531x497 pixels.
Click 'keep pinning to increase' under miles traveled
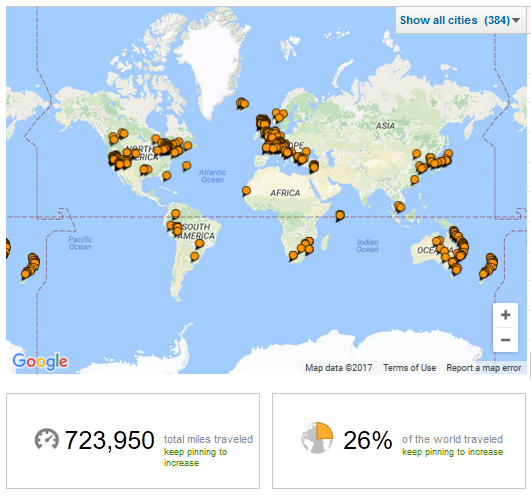tap(195, 457)
